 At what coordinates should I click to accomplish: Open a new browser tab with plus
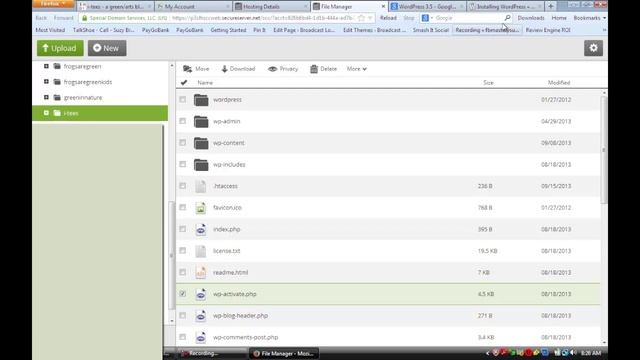point(550,7)
